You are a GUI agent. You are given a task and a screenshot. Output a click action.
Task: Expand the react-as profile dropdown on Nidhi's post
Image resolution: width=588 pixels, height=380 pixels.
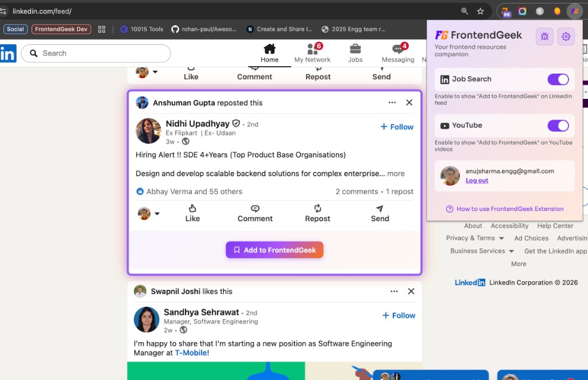click(157, 214)
